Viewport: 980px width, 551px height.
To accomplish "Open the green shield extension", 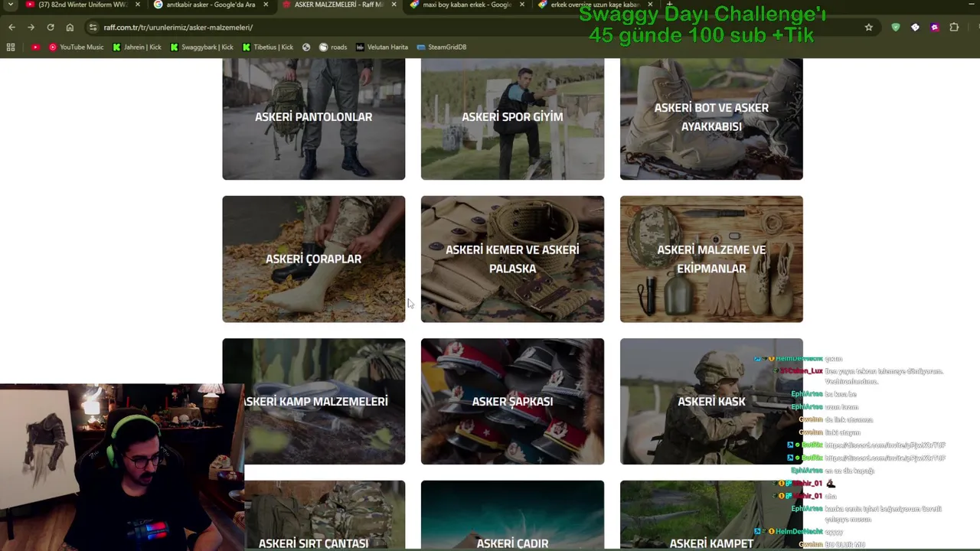I will click(x=896, y=27).
